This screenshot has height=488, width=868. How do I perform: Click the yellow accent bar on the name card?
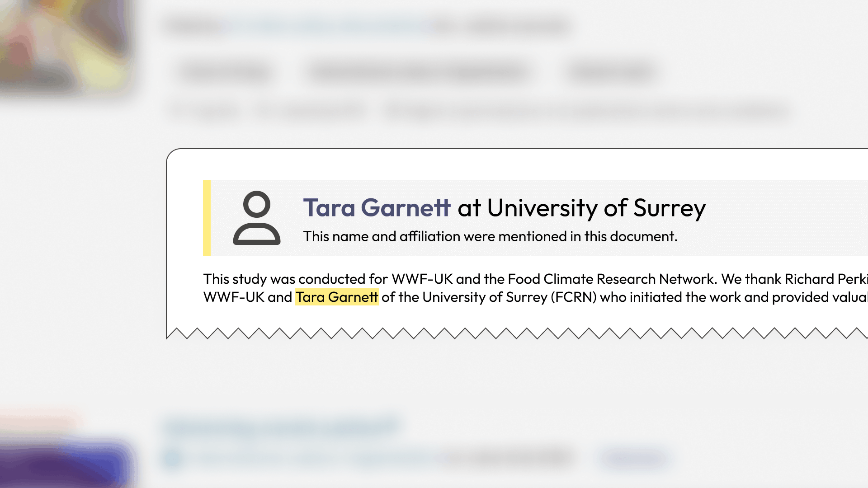(207, 218)
